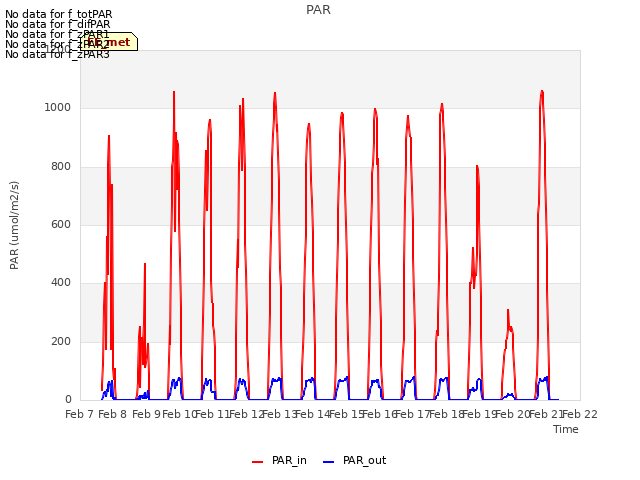The width and height of the screenshot is (640, 480).
Task: Click the 'No data for f_zPAR3' message
Action: (57, 54)
